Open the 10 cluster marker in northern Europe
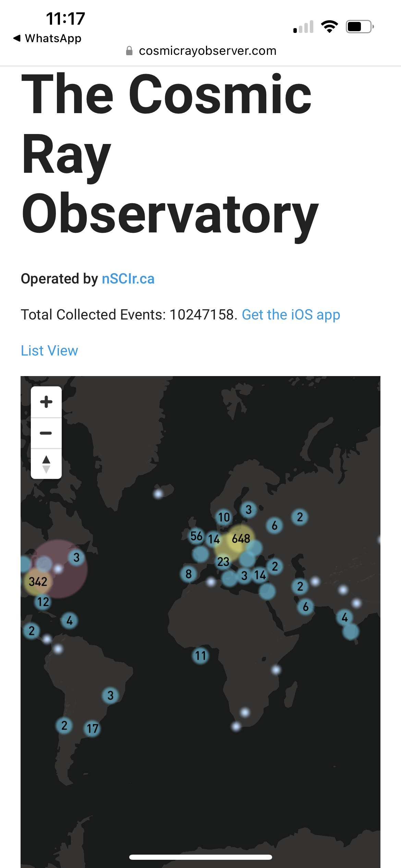The height and width of the screenshot is (868, 401). 224,517
